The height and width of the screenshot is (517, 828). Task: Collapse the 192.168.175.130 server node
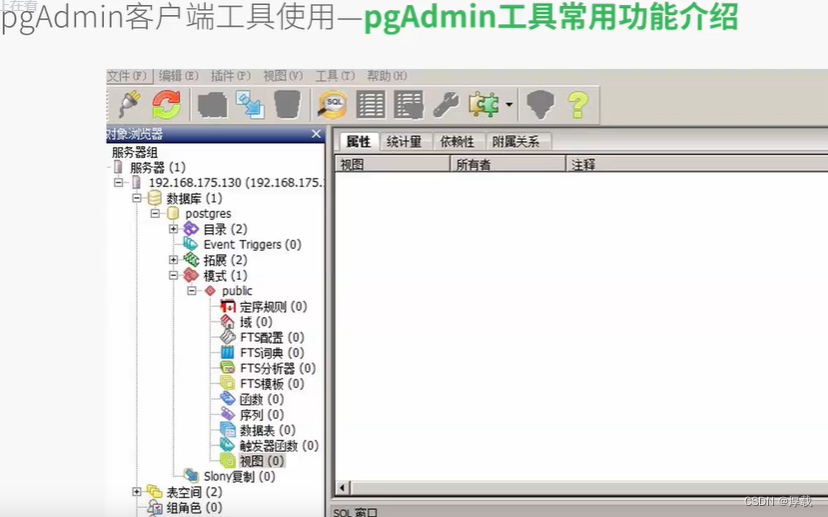[x=119, y=183]
